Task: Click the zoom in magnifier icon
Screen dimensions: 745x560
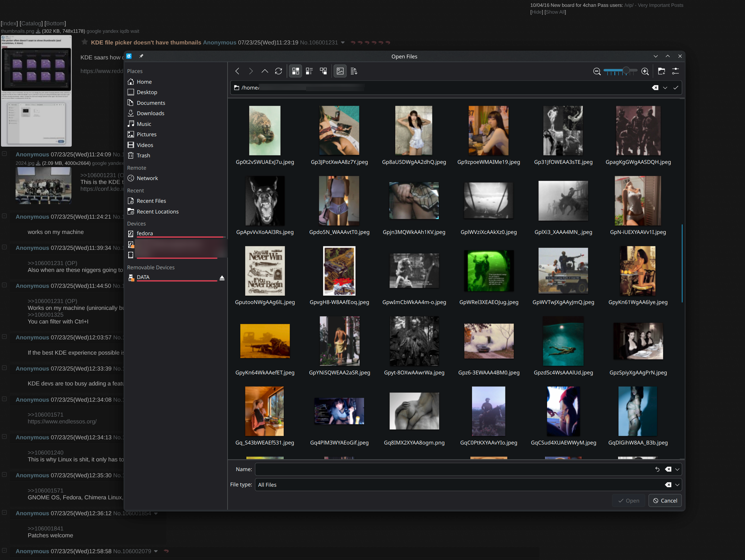Action: coord(645,71)
